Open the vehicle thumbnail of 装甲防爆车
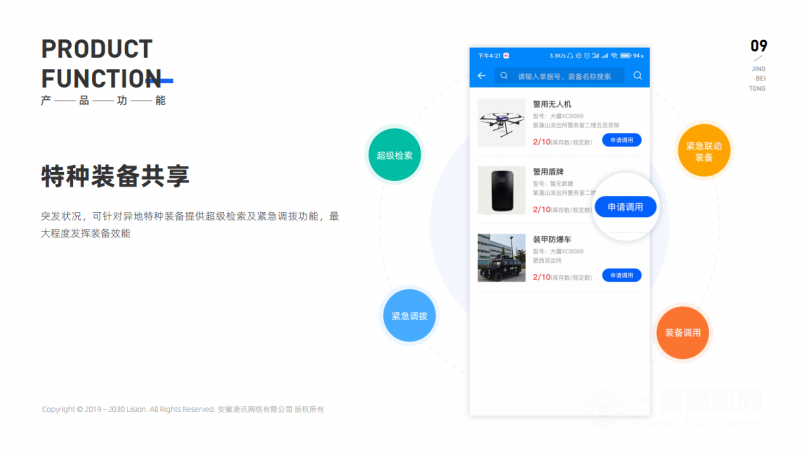Screen dimensions: 804x450 [x=501, y=258]
